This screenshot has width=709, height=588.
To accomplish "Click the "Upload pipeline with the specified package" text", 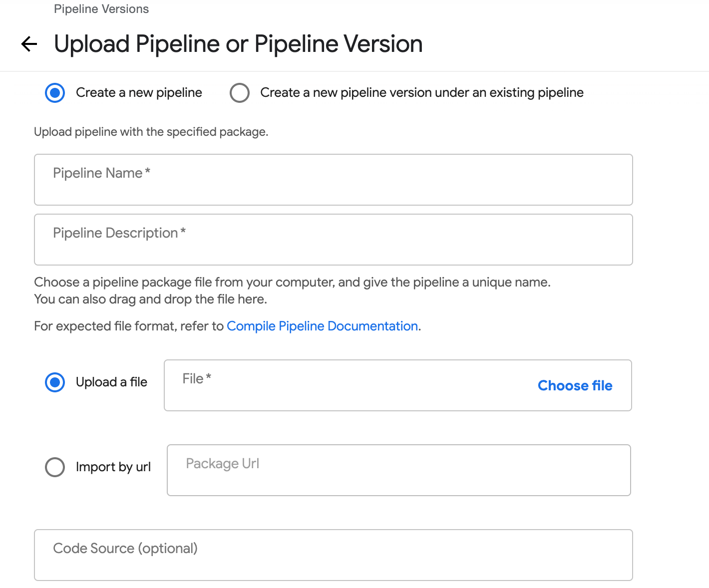I will click(151, 132).
